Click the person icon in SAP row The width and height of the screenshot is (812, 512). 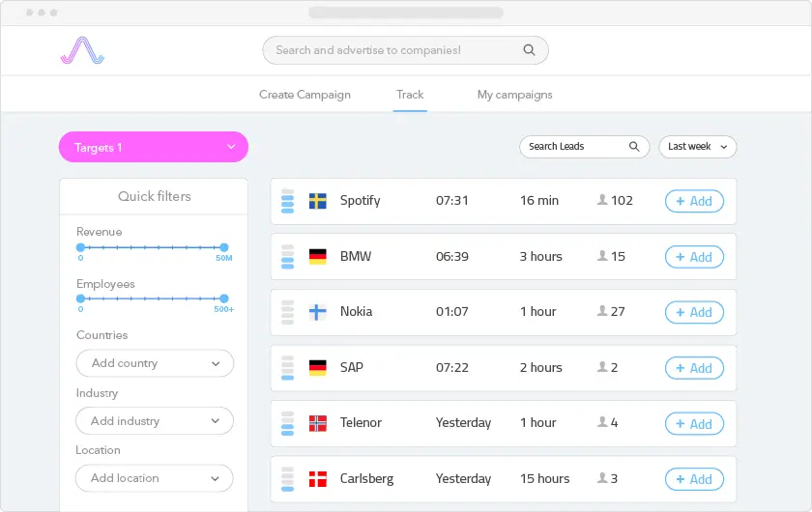tap(601, 366)
